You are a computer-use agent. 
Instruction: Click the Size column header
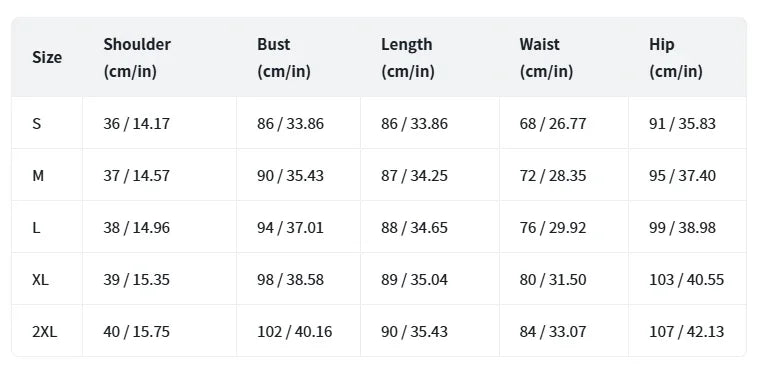pos(47,57)
